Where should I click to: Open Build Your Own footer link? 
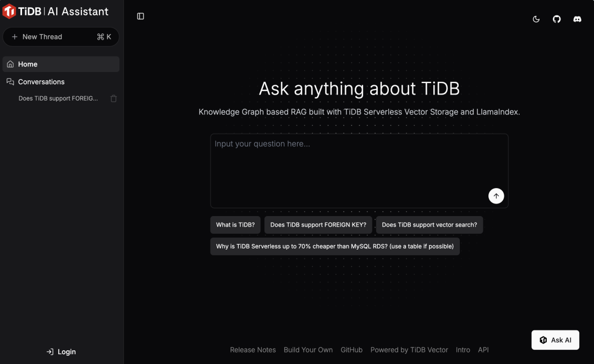[308, 350]
